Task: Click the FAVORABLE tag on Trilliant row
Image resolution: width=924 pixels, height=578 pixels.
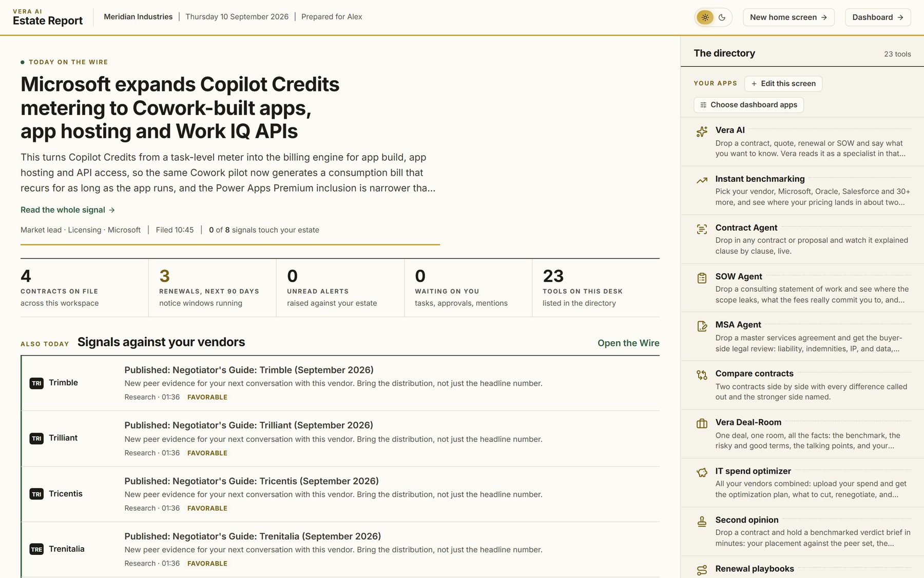Action: click(x=207, y=453)
